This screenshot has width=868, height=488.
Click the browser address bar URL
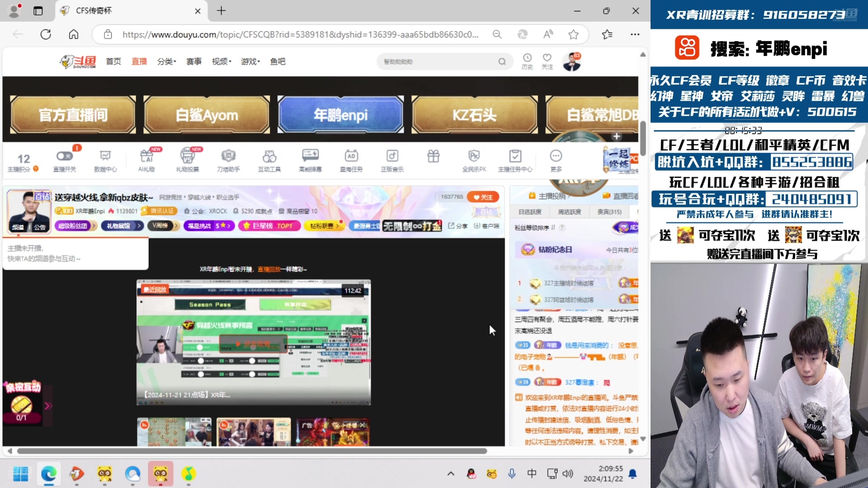coord(300,34)
